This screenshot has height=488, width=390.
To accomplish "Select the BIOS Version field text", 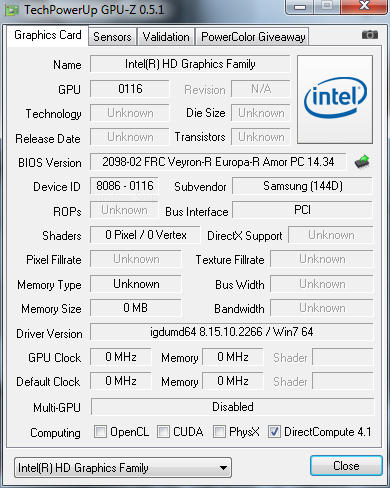I will 218,162.
